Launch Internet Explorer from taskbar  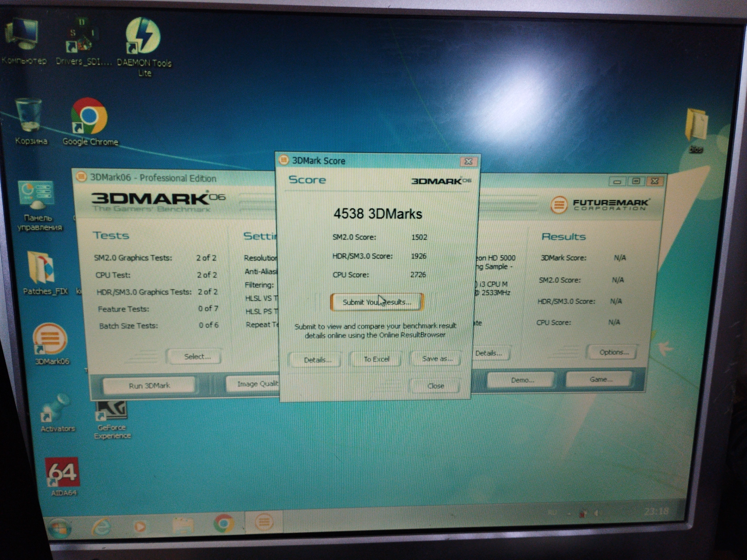pos(101,527)
